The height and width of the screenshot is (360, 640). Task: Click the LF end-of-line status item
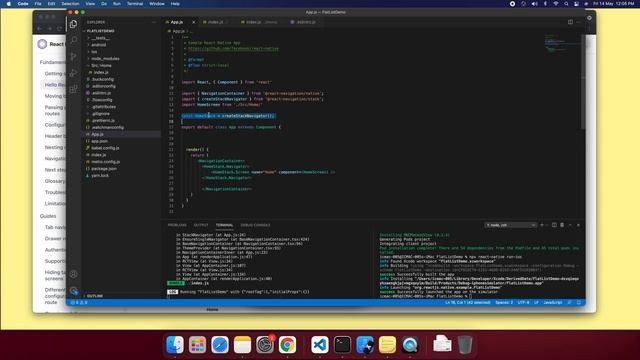pyautogui.click(x=536, y=302)
